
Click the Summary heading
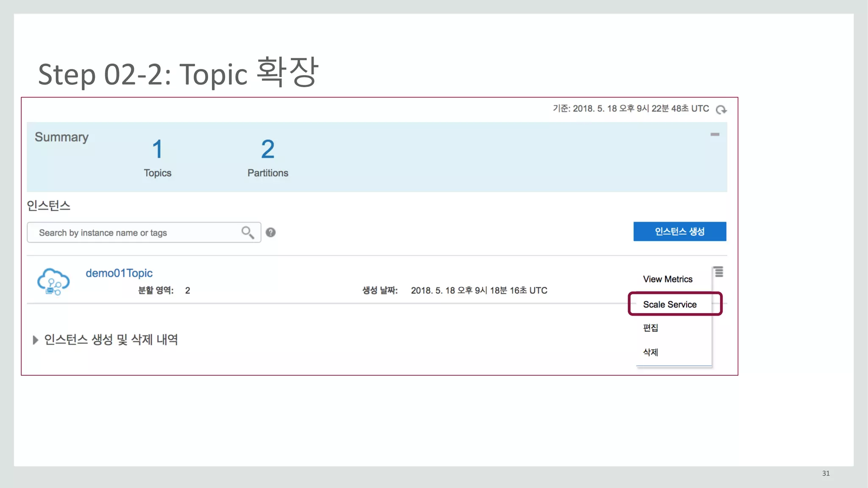[x=61, y=137]
